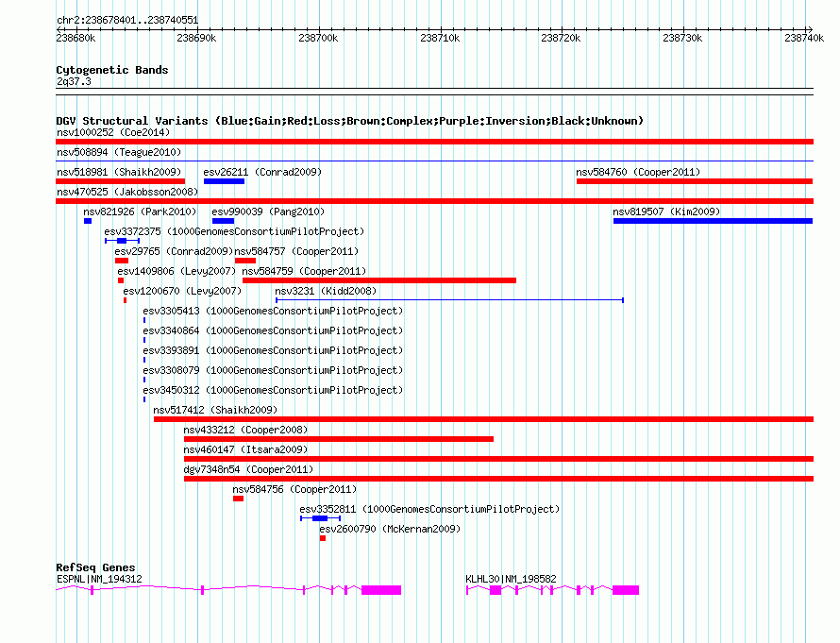Open the KLHL30|NM_198582 gene label
Viewport: 840px width, 643px height.
511,579
